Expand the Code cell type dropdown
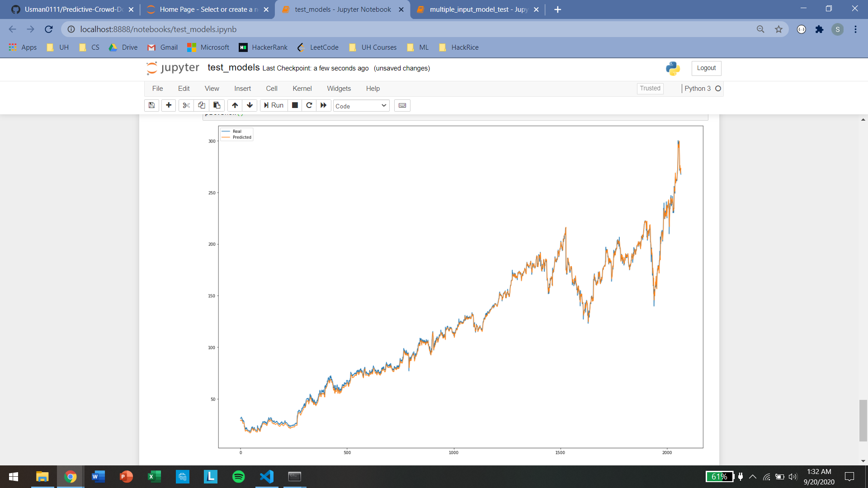 click(x=361, y=106)
